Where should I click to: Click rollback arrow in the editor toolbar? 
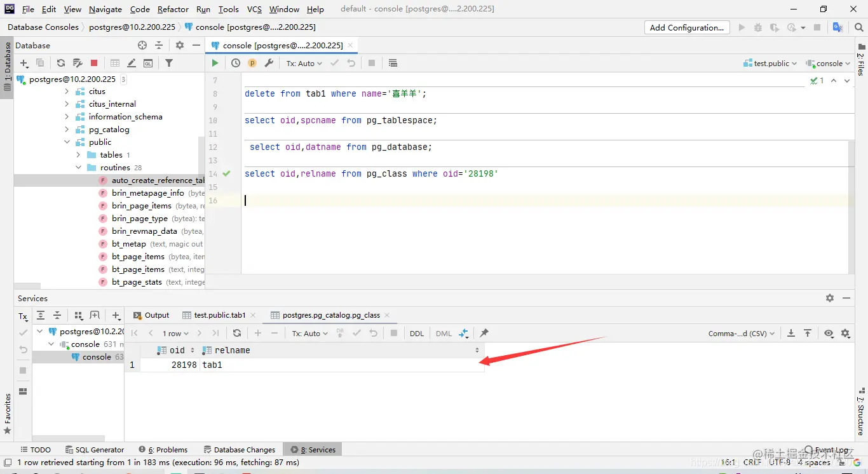click(x=351, y=63)
